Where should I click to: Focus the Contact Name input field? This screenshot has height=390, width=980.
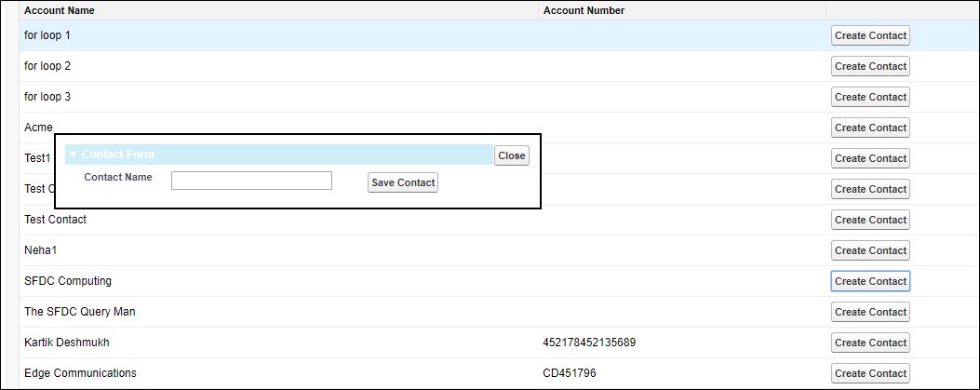click(x=251, y=181)
